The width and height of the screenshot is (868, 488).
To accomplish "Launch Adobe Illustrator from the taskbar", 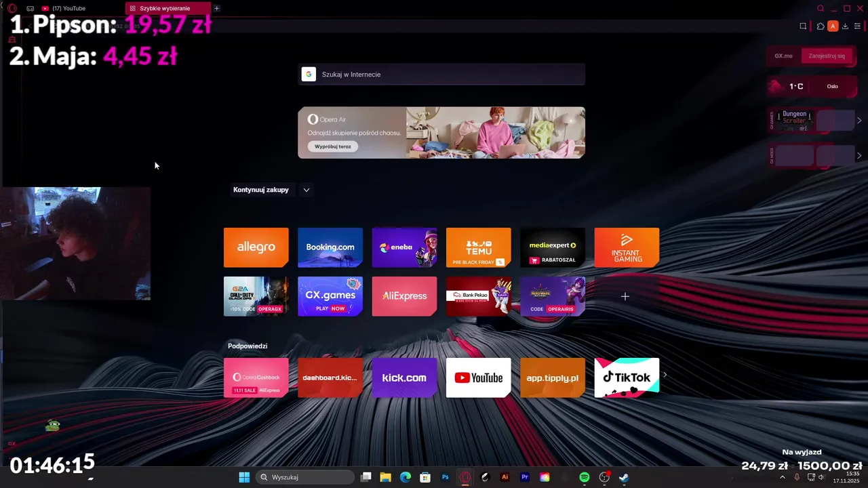I will click(x=505, y=477).
